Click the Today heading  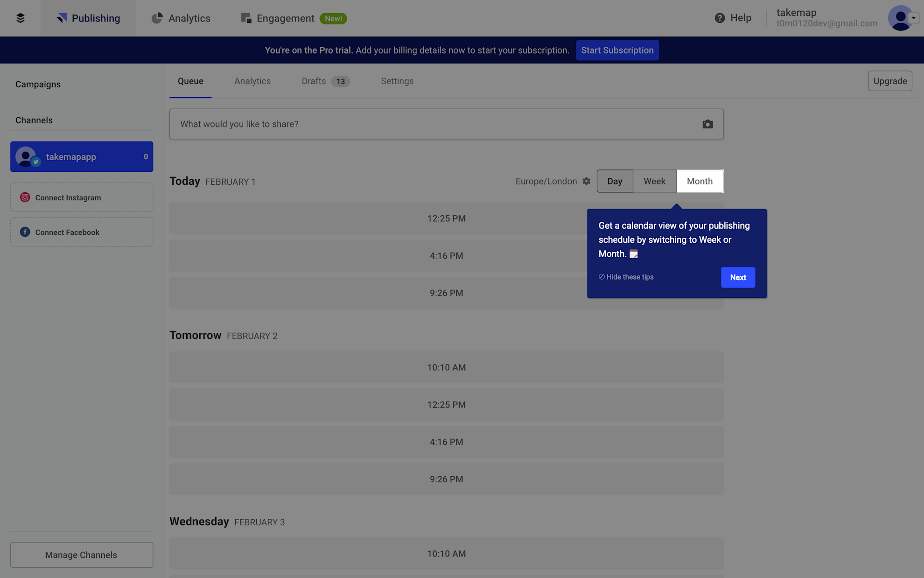pos(185,181)
